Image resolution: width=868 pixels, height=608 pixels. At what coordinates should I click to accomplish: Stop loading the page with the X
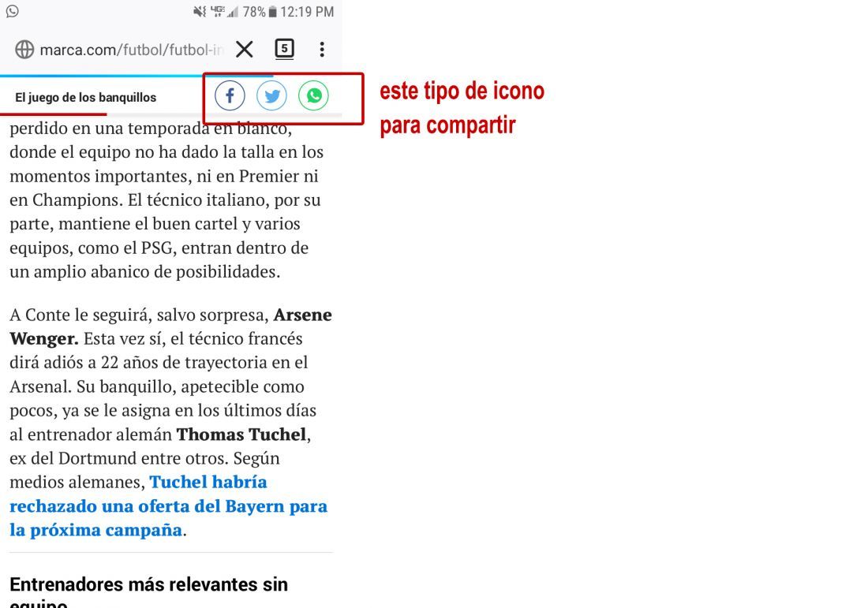[244, 49]
